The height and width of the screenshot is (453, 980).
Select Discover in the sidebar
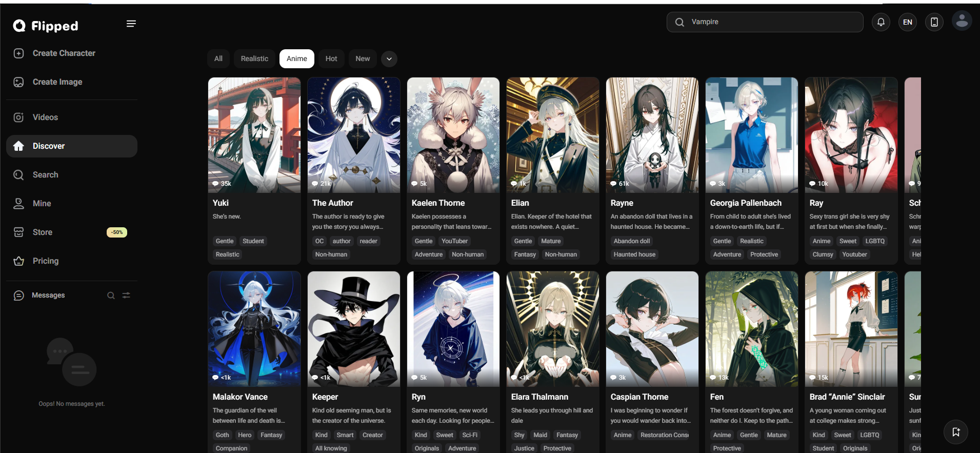72,146
